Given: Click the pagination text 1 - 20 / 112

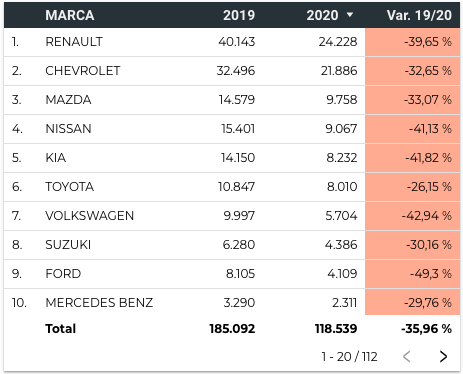Looking at the screenshot, I should (x=349, y=356).
